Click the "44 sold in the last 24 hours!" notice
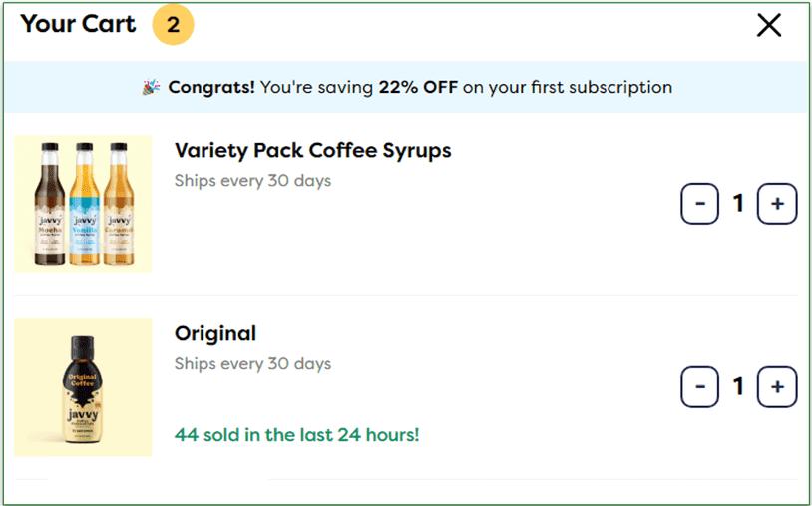The image size is (812, 506). tap(296, 435)
